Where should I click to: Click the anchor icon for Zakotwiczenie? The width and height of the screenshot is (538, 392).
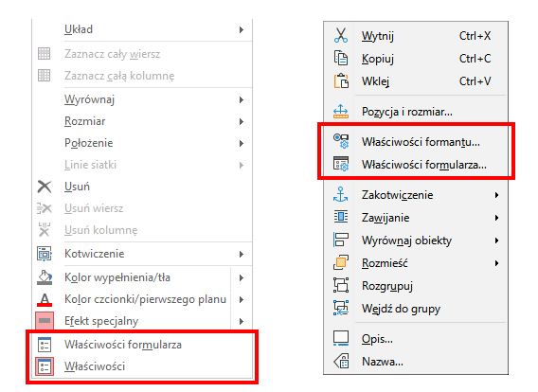coord(341,195)
